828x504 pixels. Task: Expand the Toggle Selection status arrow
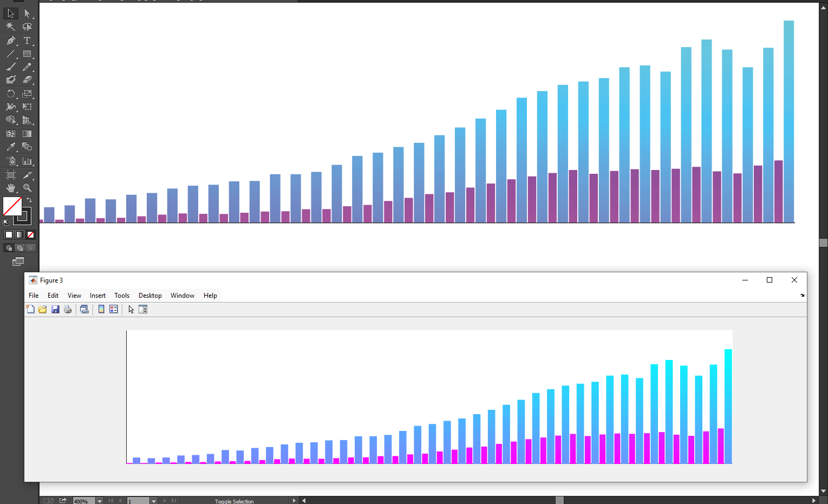(294, 501)
